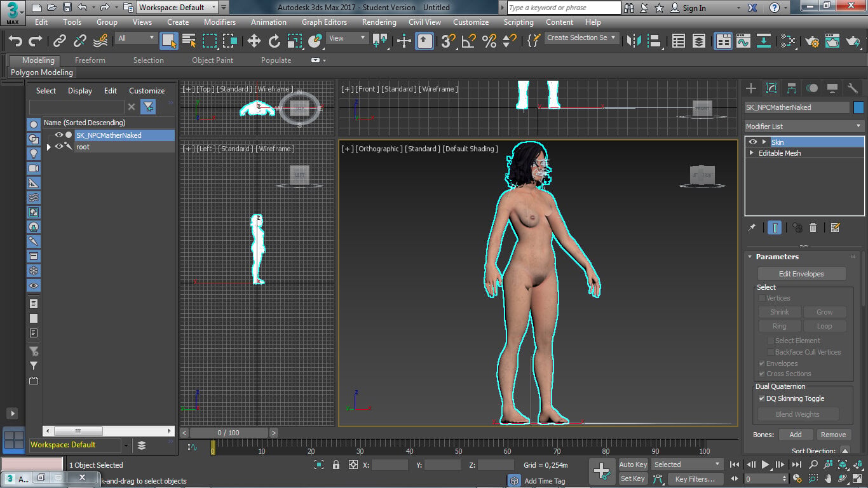
Task: Open the Selected key filter dropdown
Action: coord(688,464)
